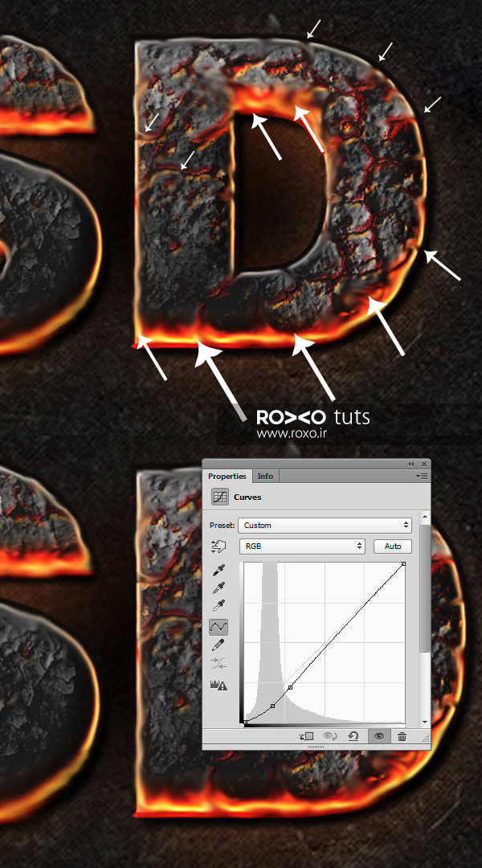Close the Properties panel
The width and height of the screenshot is (482, 868).
pyautogui.click(x=424, y=464)
